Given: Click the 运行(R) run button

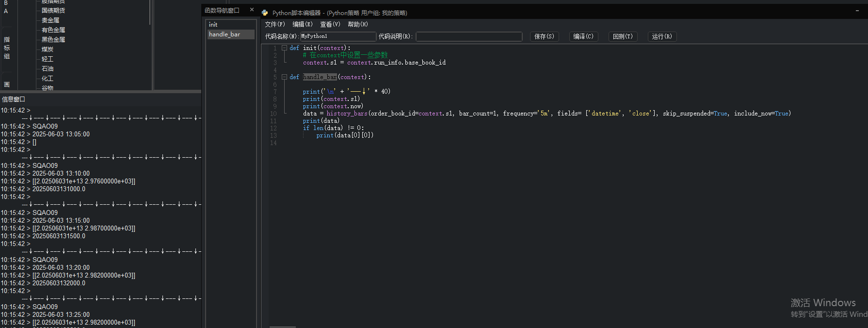Looking at the screenshot, I should pyautogui.click(x=662, y=36).
